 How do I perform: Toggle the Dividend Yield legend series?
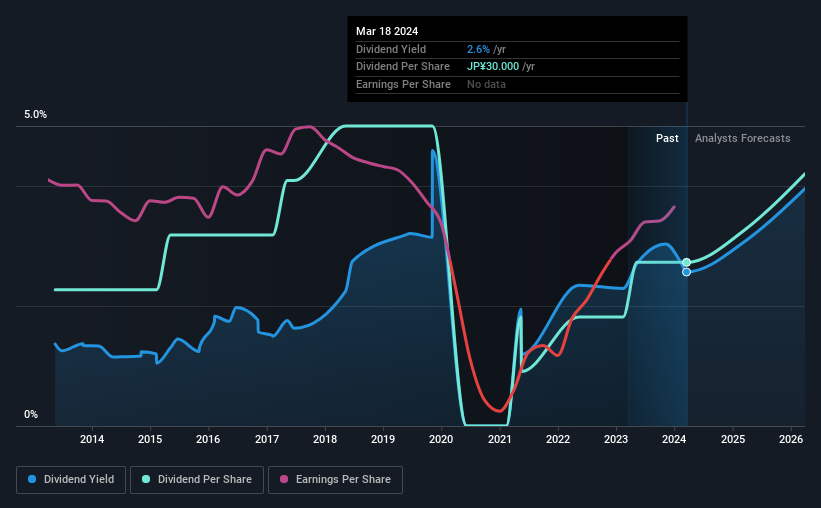tap(71, 480)
